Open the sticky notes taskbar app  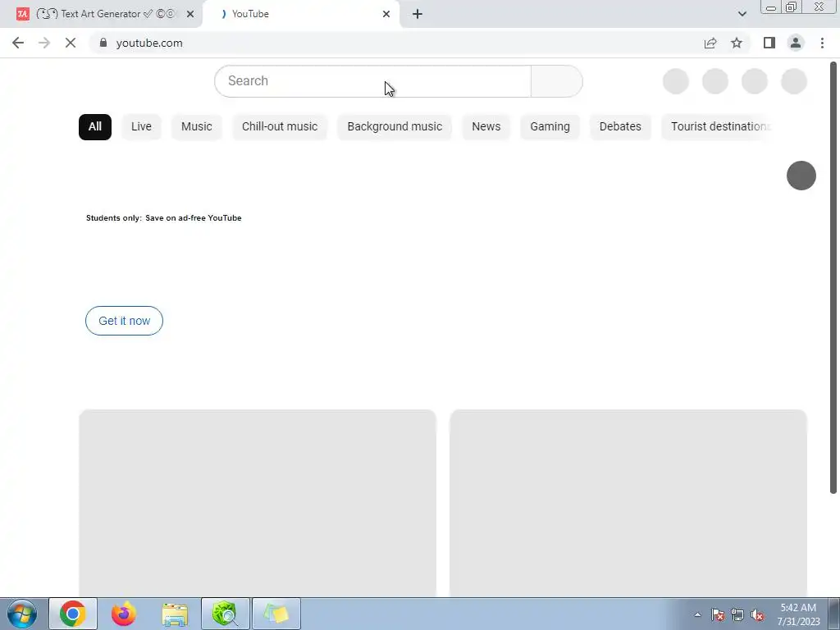[276, 614]
